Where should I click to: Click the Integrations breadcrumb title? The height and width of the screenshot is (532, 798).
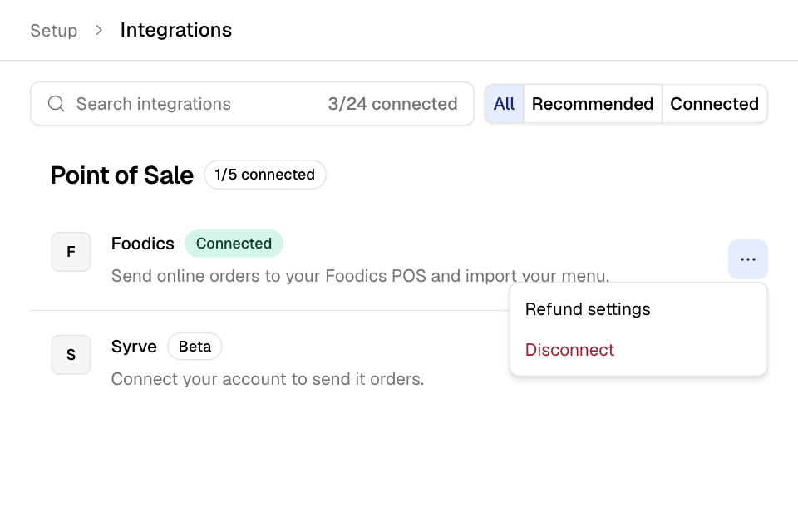pyautogui.click(x=176, y=30)
